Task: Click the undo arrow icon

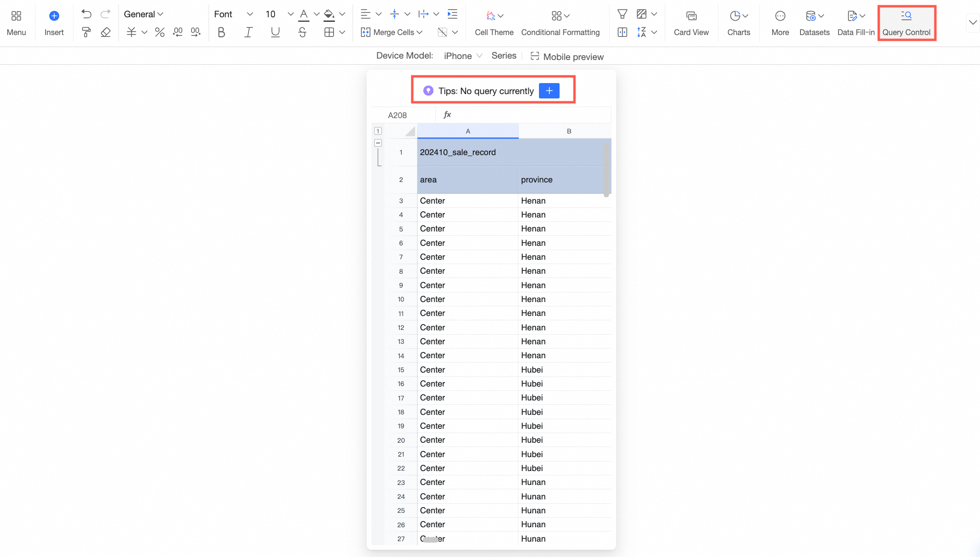Action: [x=86, y=14]
